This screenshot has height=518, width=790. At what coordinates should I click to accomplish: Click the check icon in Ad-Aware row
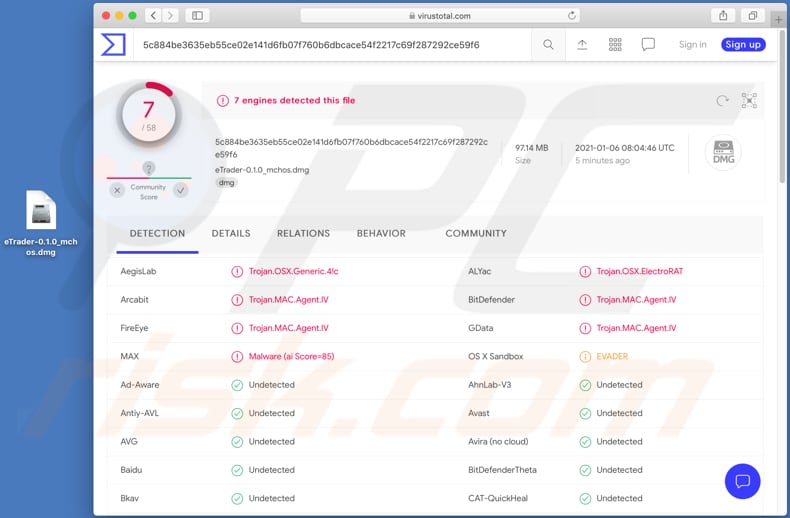pyautogui.click(x=237, y=385)
